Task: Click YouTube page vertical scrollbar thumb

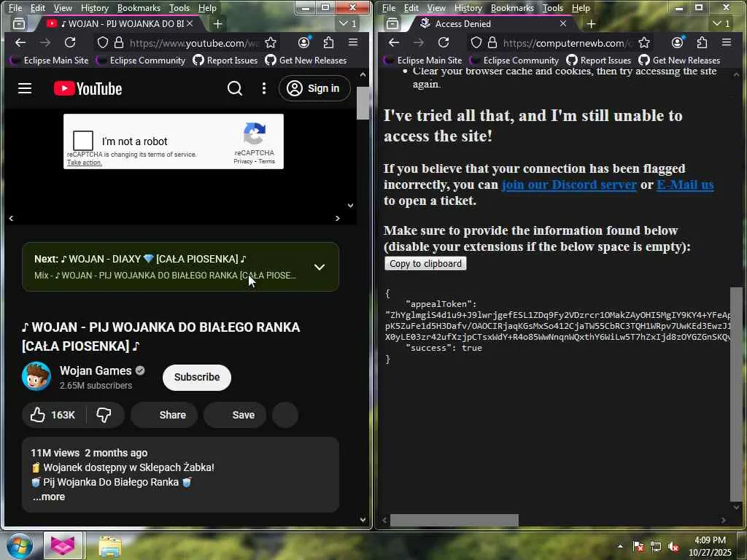Action: click(x=363, y=103)
